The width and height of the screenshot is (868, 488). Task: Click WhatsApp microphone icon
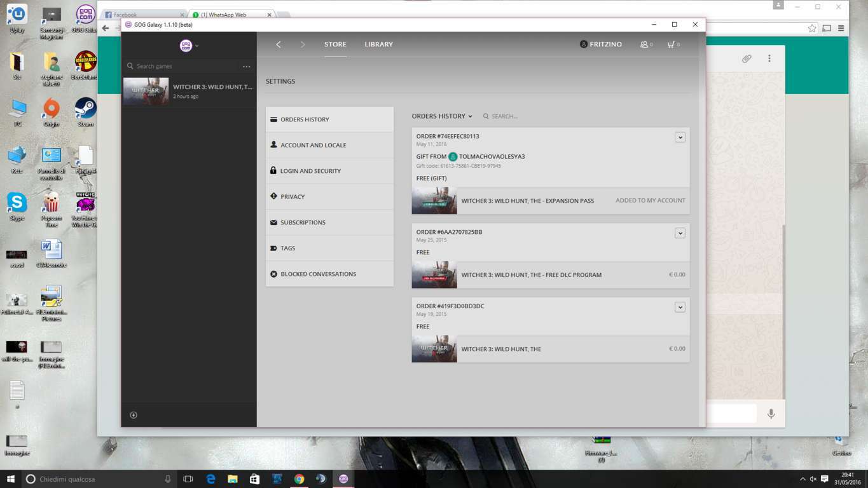click(x=771, y=414)
